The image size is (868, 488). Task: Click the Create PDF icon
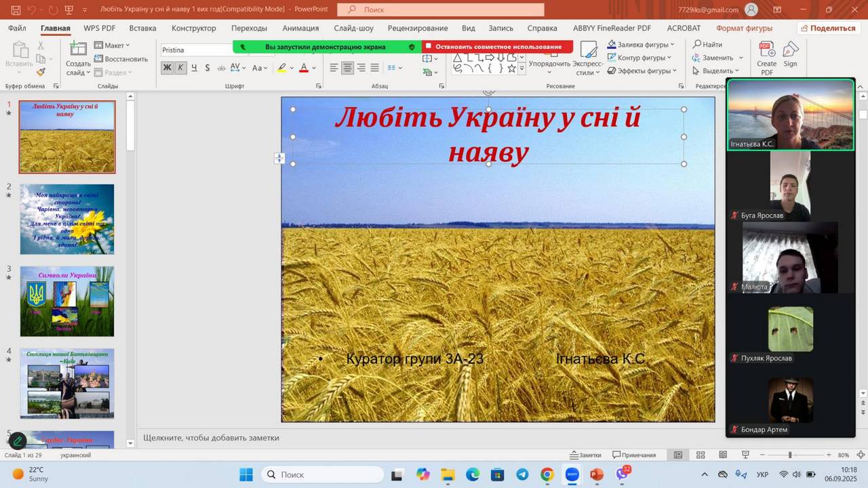tap(767, 56)
